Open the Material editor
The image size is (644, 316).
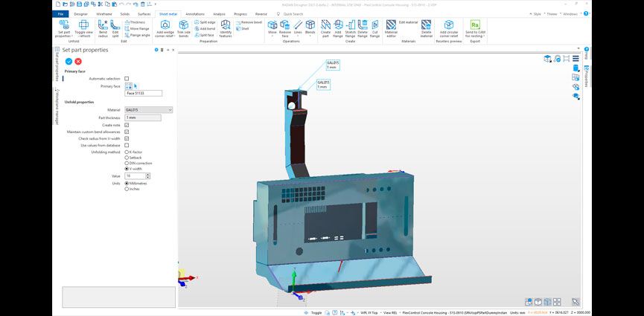391,29
